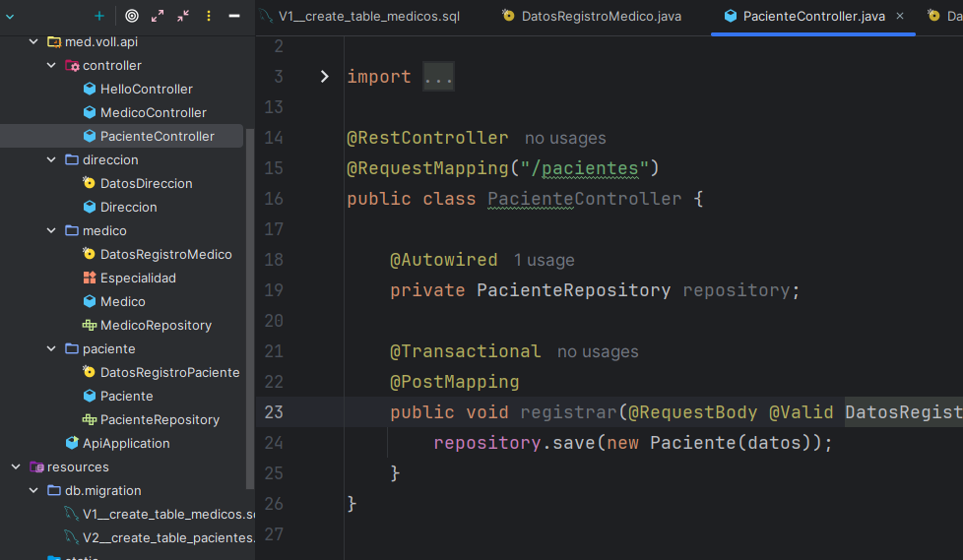Click '1 usage' hint beside @Autowired

545,261
